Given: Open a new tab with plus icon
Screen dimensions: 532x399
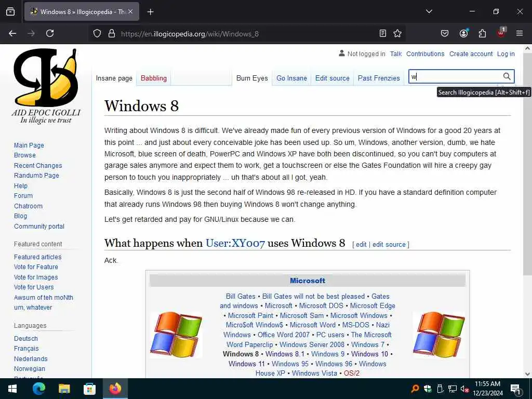Looking at the screenshot, I should 150,12.
